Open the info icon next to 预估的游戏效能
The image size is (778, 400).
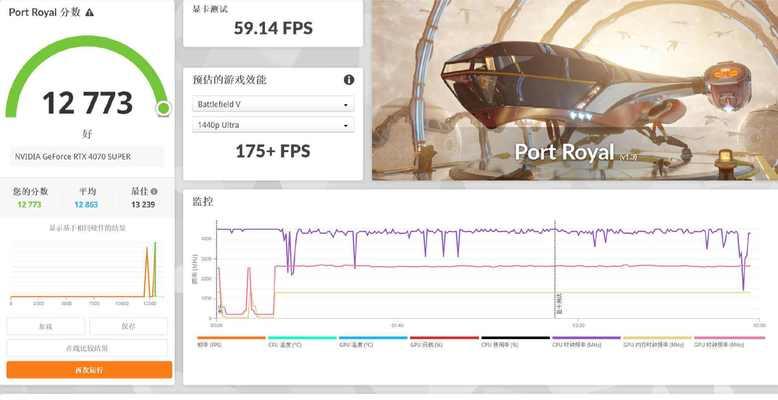click(349, 79)
